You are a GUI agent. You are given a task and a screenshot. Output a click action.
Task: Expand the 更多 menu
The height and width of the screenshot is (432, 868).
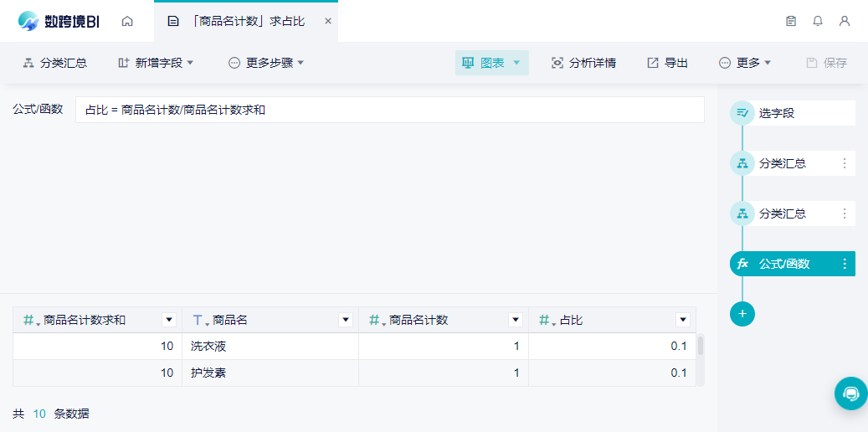coord(745,63)
